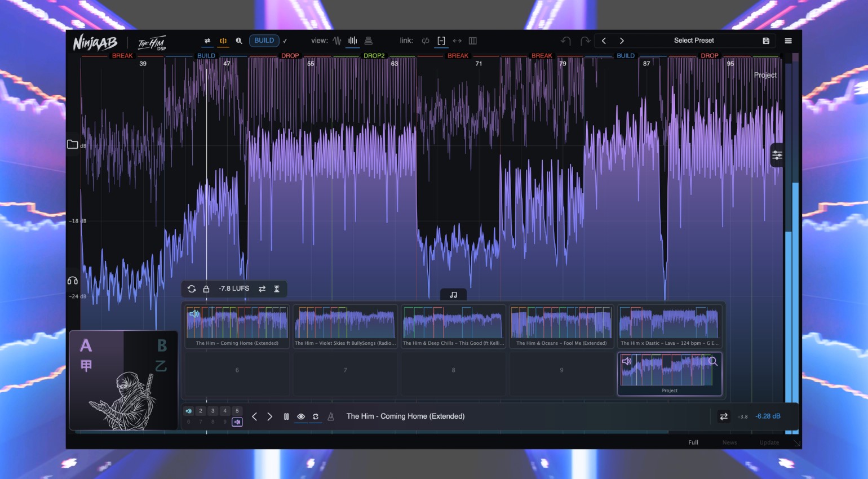868x479 pixels.
Task: Click the headphones icon on left edge
Action: point(73,280)
